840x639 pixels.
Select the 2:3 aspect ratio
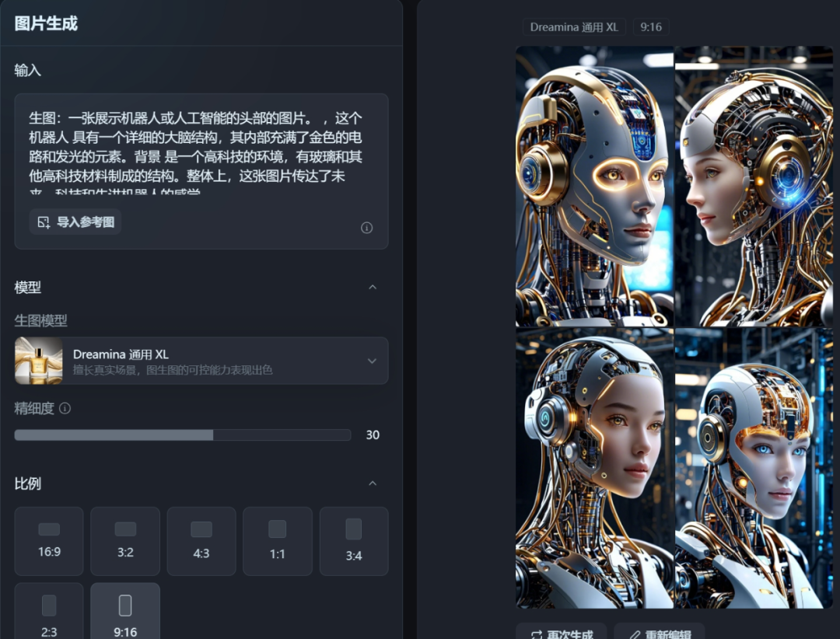pyautogui.click(x=49, y=611)
